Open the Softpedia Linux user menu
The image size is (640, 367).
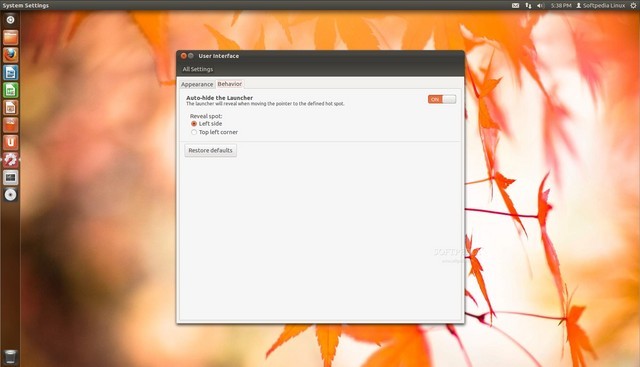[600, 5]
